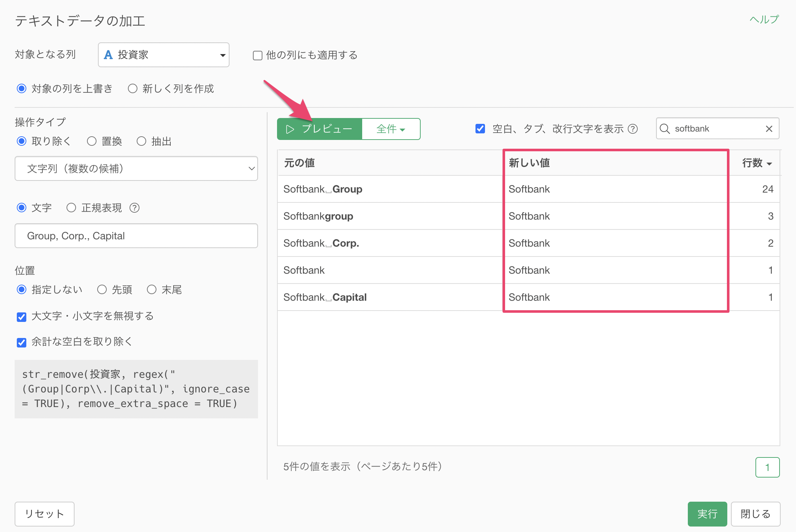The width and height of the screenshot is (796, 532).
Task: Go to page 1 in pagination
Action: (x=767, y=467)
